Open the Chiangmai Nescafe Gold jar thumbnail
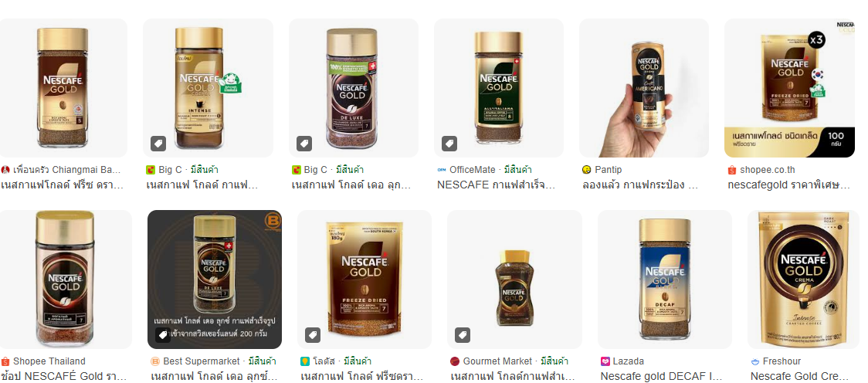This screenshot has height=383, width=868. click(x=63, y=88)
